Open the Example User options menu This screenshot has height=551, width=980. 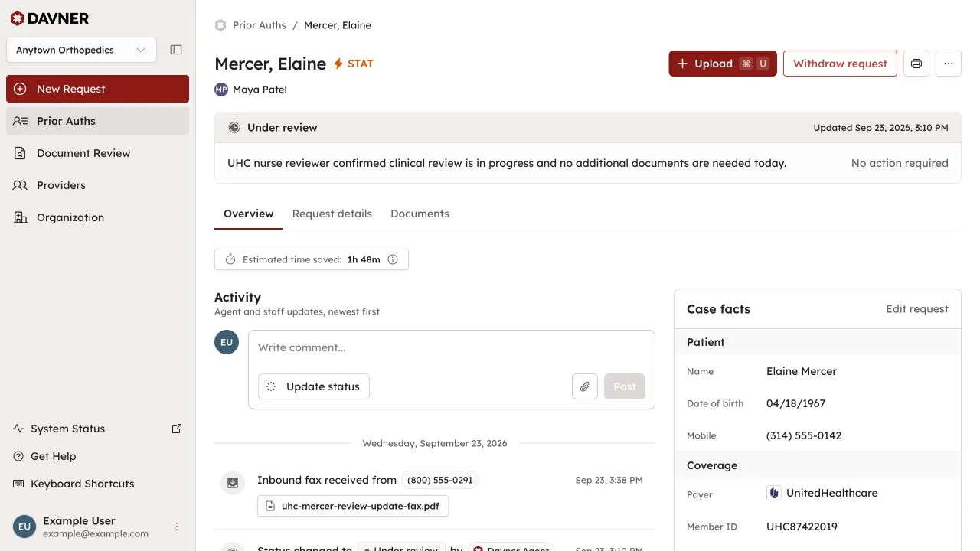pos(177,527)
